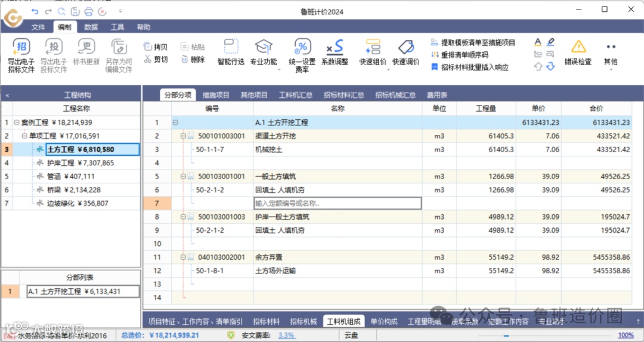Click 标书更新 ribbon icon
The image size is (644, 342).
[x=86, y=46]
